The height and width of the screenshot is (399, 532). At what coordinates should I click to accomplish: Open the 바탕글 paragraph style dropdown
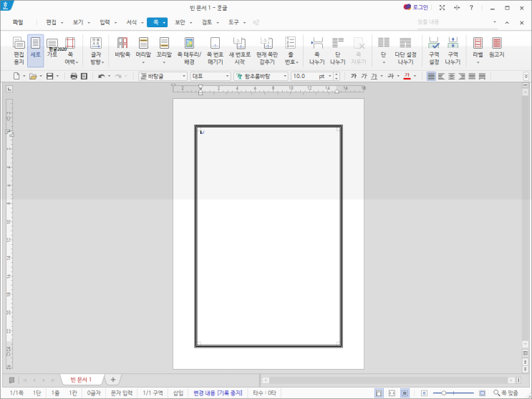tap(183, 76)
